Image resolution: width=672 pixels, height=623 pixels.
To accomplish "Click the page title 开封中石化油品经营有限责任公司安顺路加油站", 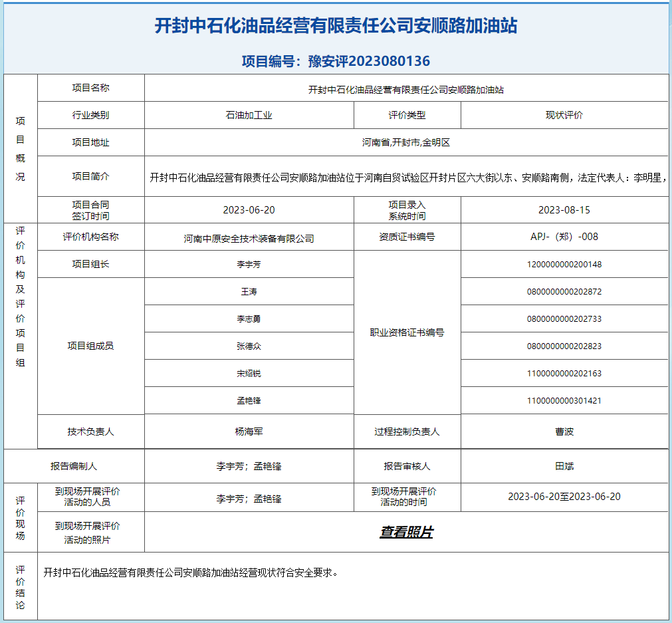I will [336, 26].
